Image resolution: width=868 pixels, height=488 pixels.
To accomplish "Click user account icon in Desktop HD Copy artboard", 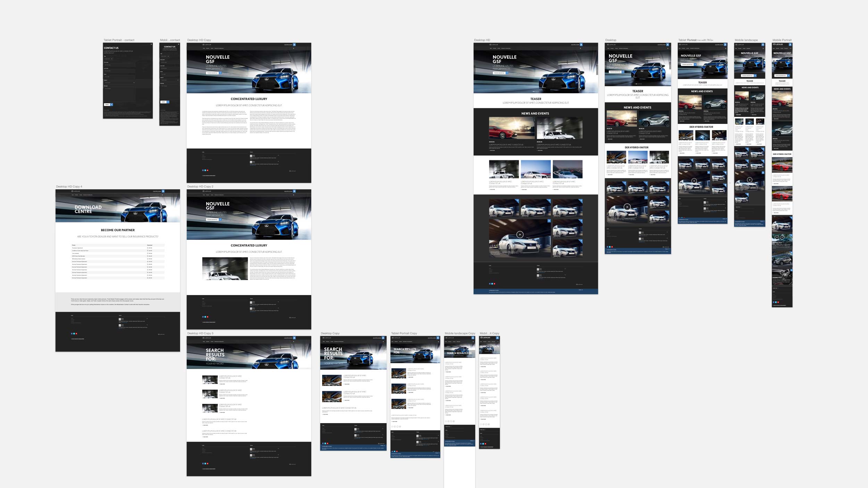I will click(x=294, y=45).
